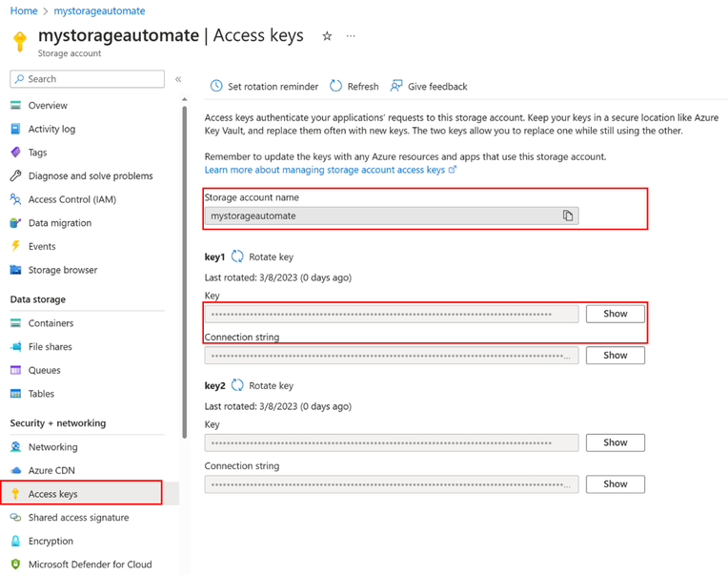Show the key1 Key value

tap(616, 314)
